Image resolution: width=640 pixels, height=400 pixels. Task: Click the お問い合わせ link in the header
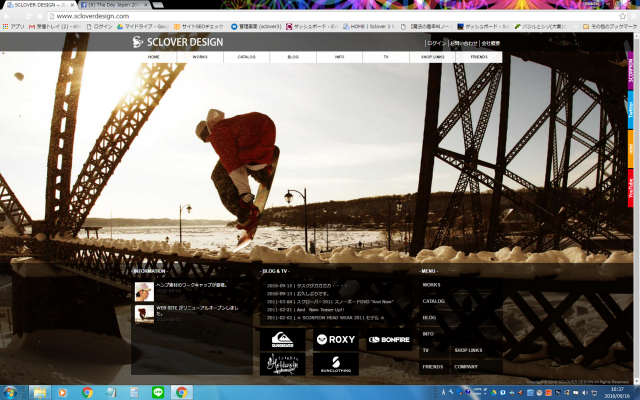pyautogui.click(x=464, y=43)
